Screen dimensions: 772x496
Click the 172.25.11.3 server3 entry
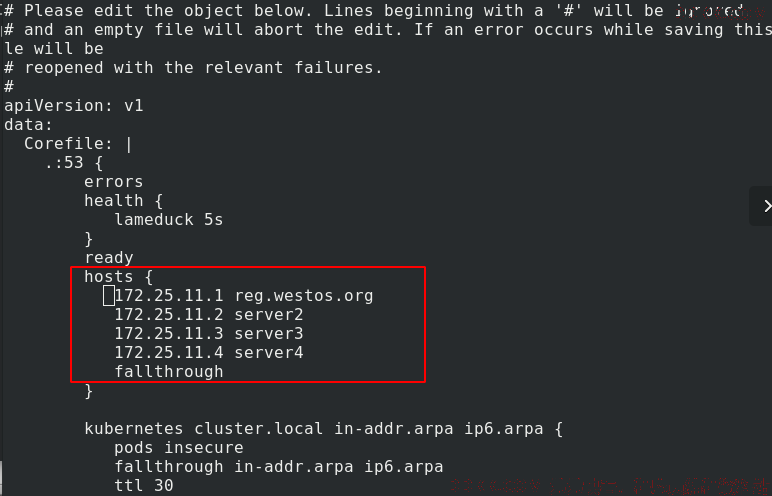tap(209, 334)
